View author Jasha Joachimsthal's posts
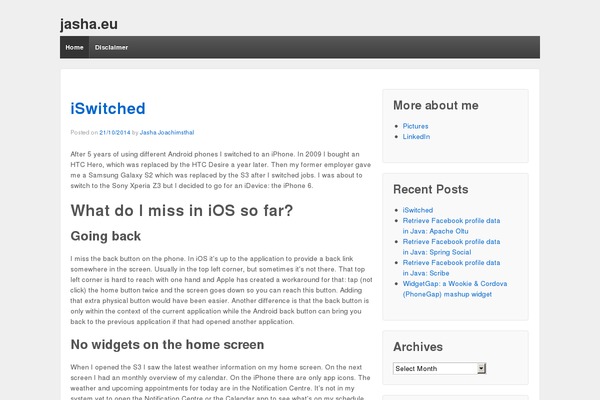 pos(167,132)
